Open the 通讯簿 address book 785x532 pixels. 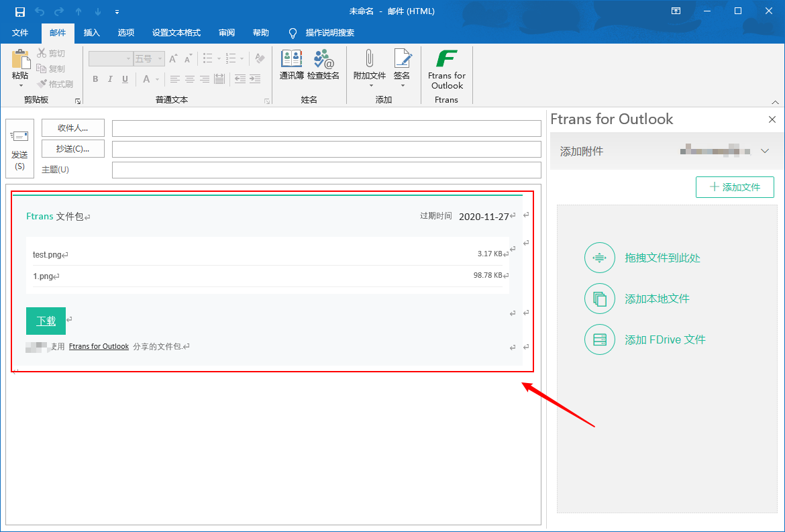tap(291, 64)
